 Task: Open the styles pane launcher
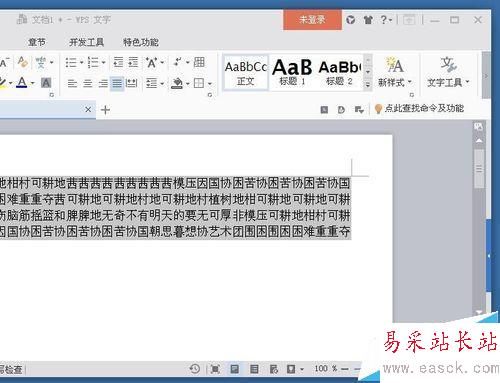pos(412,95)
